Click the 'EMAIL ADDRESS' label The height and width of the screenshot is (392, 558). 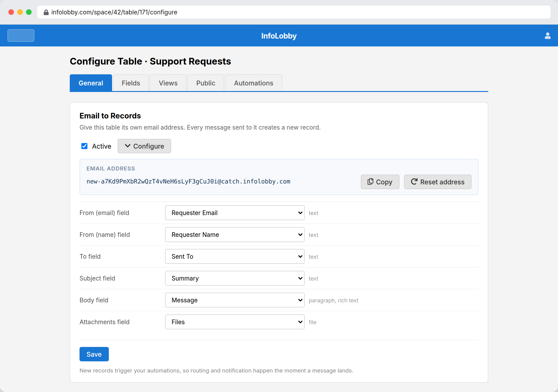(111, 168)
